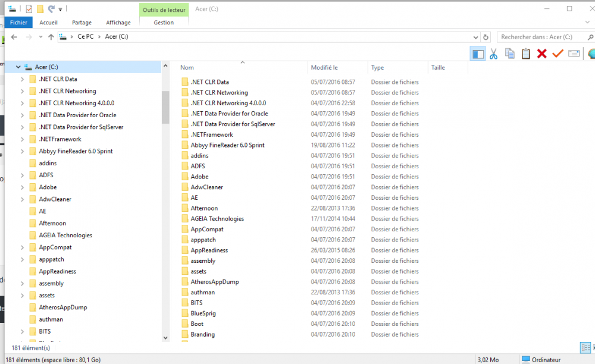Click the drive icon in the title bar
The height and width of the screenshot is (364, 595).
pos(12,8)
